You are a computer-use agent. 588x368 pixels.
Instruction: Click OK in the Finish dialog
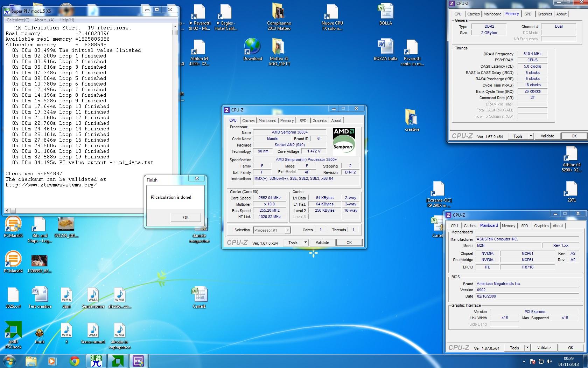tap(186, 217)
